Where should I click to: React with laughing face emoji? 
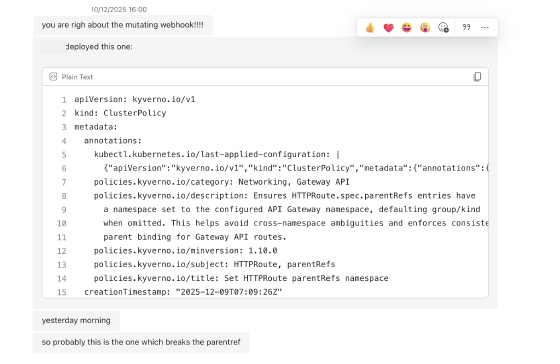tap(406, 28)
